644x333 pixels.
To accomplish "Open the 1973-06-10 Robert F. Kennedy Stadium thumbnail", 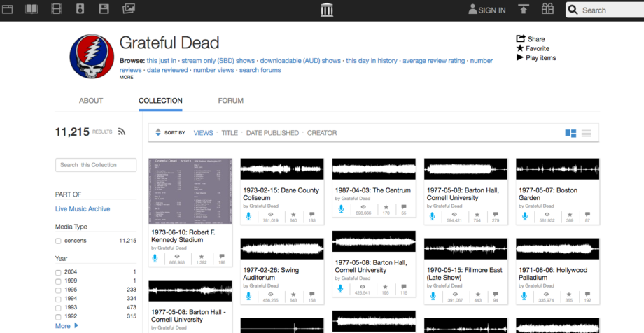I will pyautogui.click(x=190, y=191).
